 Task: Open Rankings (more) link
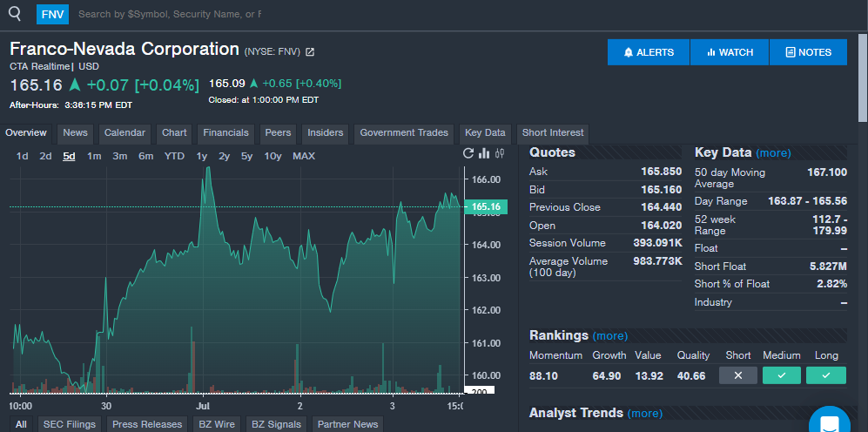tap(610, 335)
